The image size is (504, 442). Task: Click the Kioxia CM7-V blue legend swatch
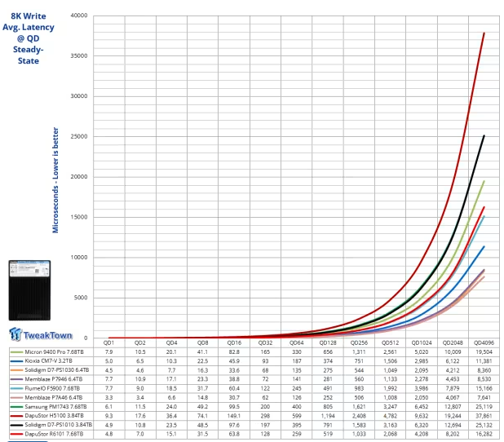(x=16, y=361)
